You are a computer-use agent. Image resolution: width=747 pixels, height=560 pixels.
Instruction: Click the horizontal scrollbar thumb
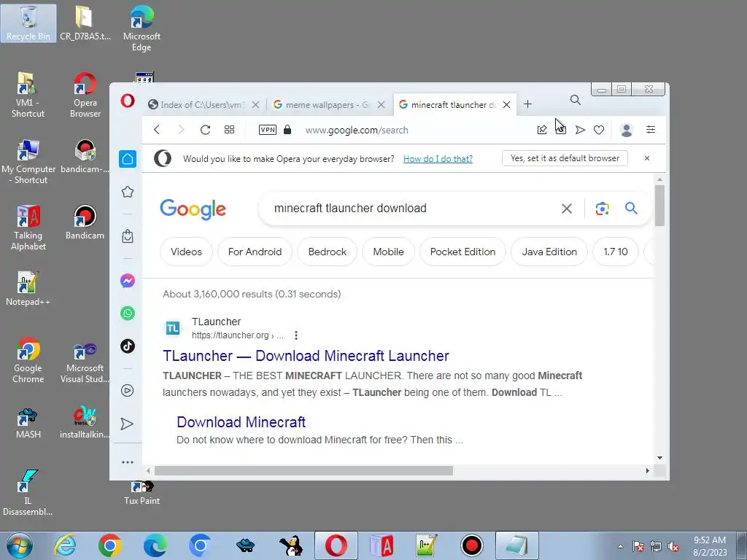(x=303, y=470)
